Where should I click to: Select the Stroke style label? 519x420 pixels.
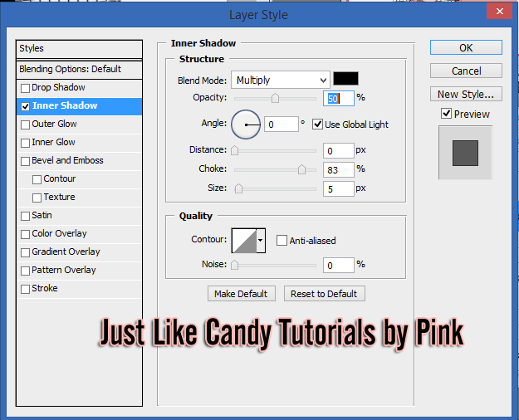45,288
